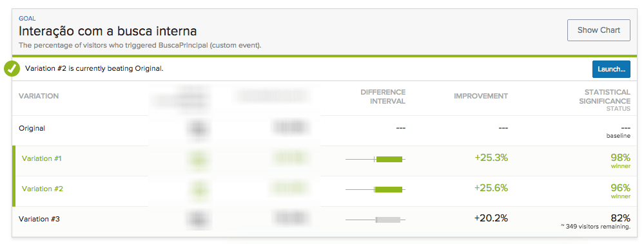Open the Show Chart button
This screenshot has height=244, width=644.
click(598, 30)
